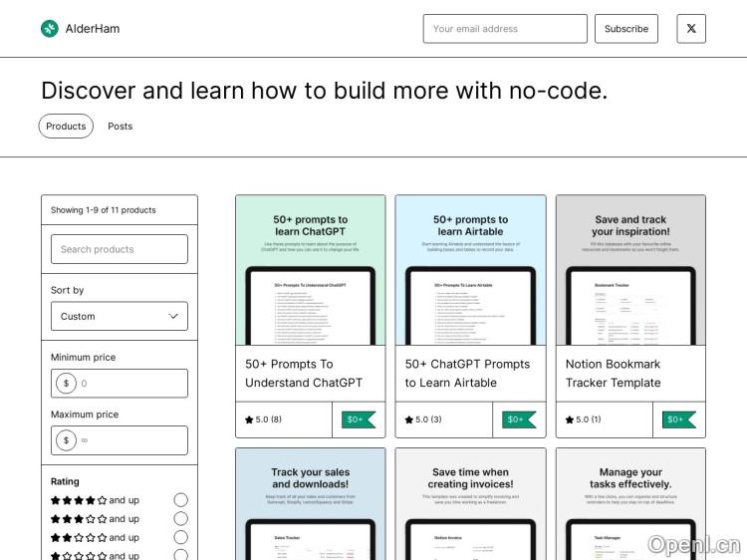
Task: Click the AlderHam logo icon
Action: pyautogui.click(x=50, y=29)
